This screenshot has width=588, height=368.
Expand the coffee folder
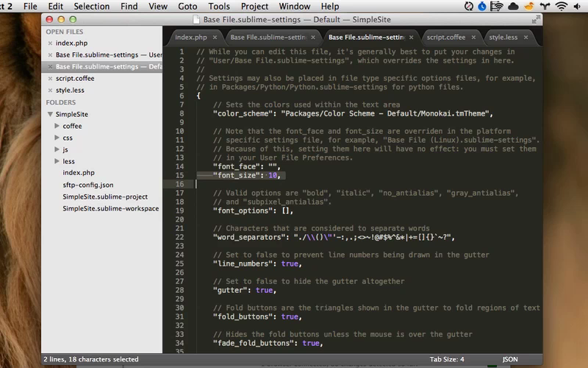[x=57, y=125]
